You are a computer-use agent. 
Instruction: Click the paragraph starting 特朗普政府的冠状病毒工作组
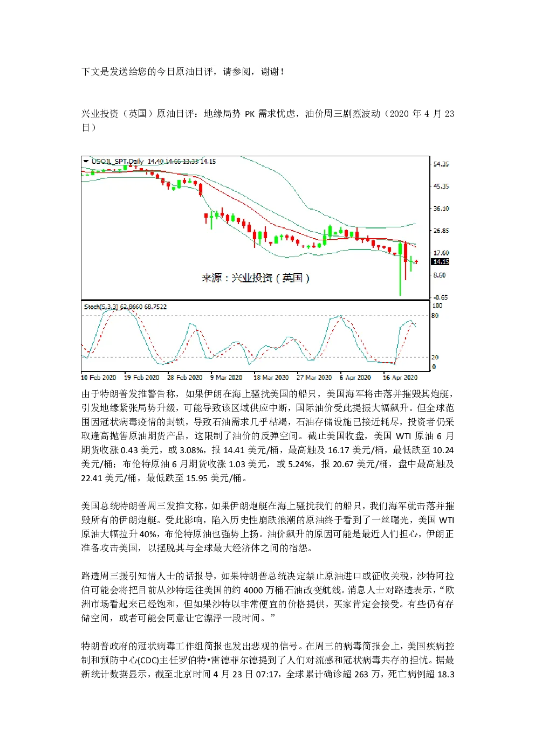coord(267,660)
